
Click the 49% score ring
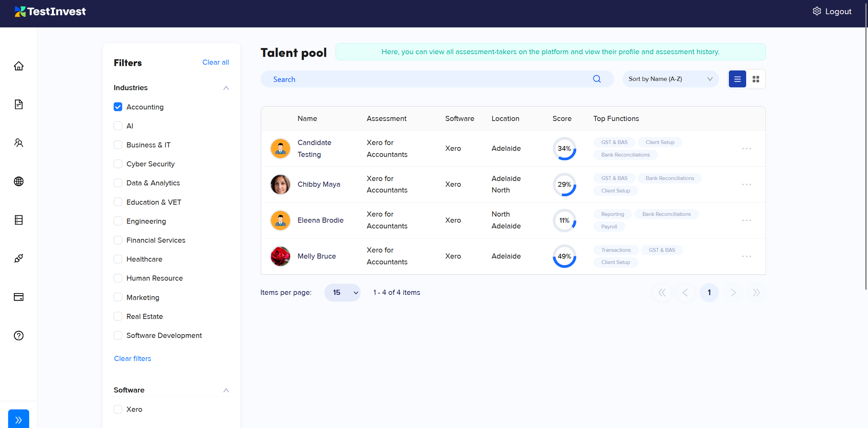click(x=564, y=256)
